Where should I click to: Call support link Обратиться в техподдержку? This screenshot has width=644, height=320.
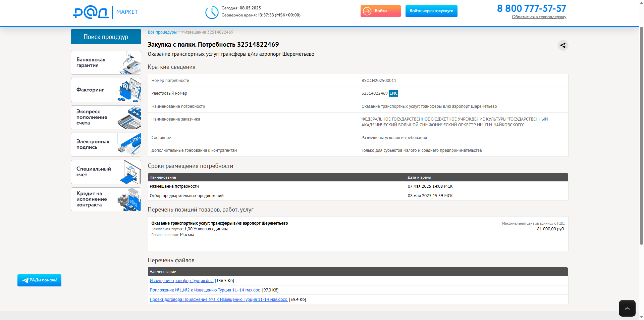[x=539, y=17]
